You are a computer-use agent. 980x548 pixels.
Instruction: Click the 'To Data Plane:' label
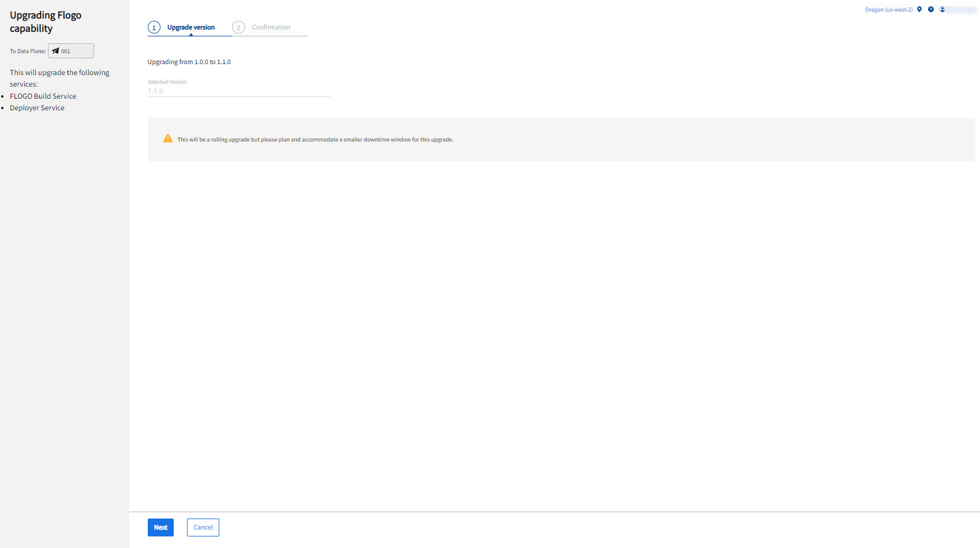(28, 51)
